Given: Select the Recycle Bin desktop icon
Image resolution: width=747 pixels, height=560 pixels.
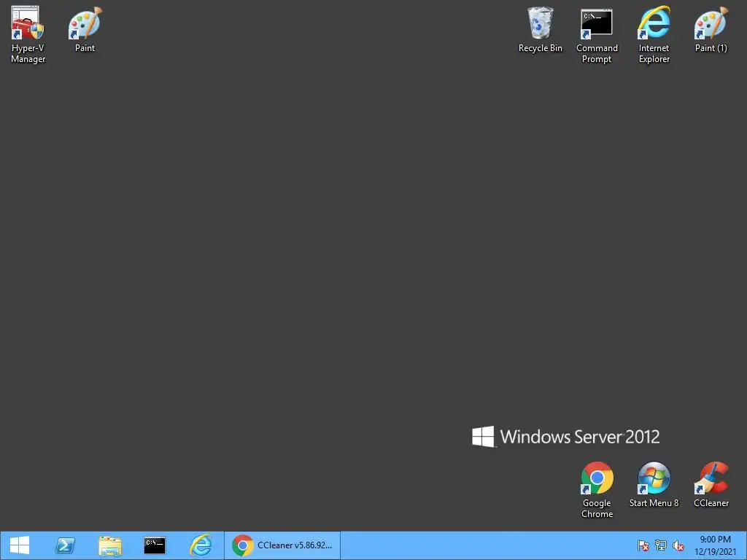Looking at the screenshot, I should pos(541,29).
